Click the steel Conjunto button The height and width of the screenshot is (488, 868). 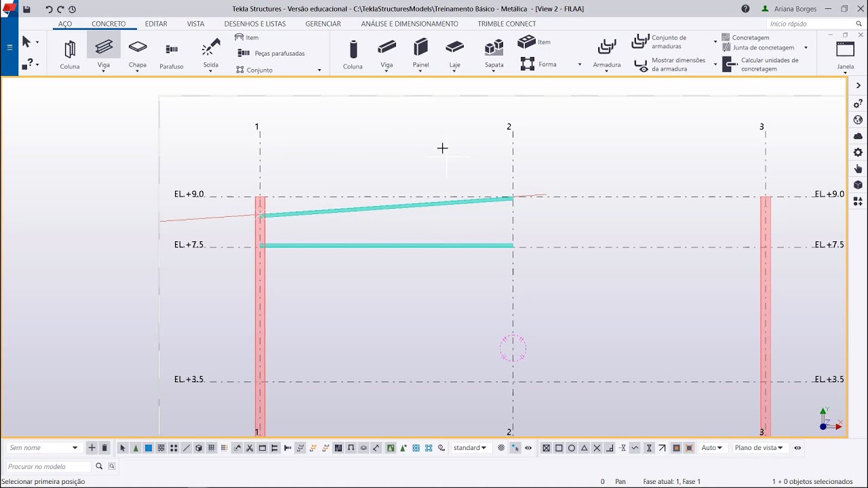(x=254, y=70)
